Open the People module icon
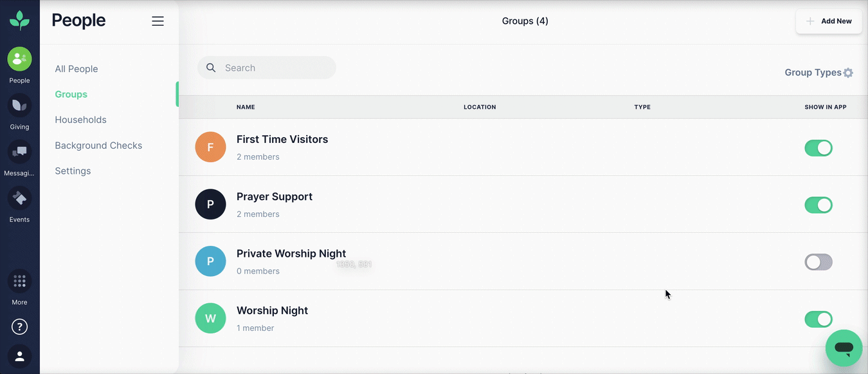This screenshot has width=868, height=374. click(19, 59)
